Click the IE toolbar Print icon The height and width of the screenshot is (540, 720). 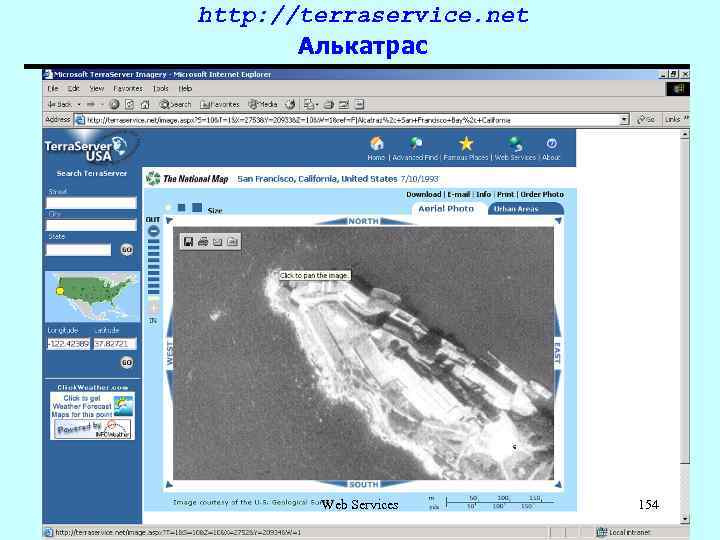(329, 104)
